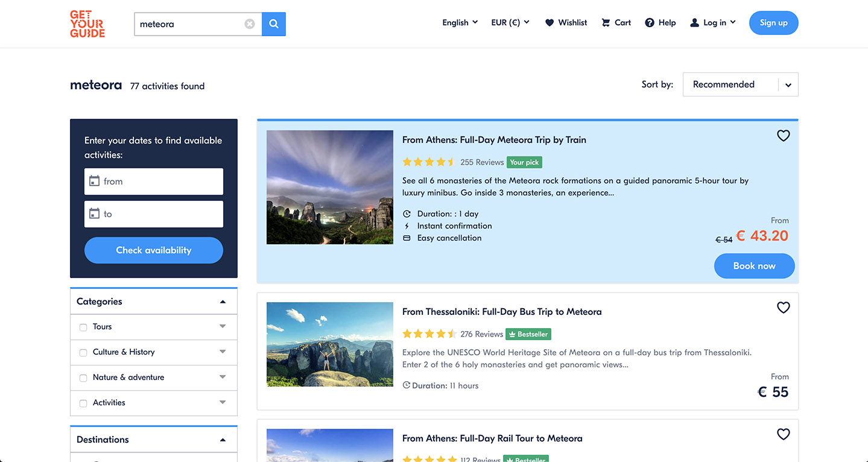
Task: Click the Book now button
Action: (x=754, y=266)
